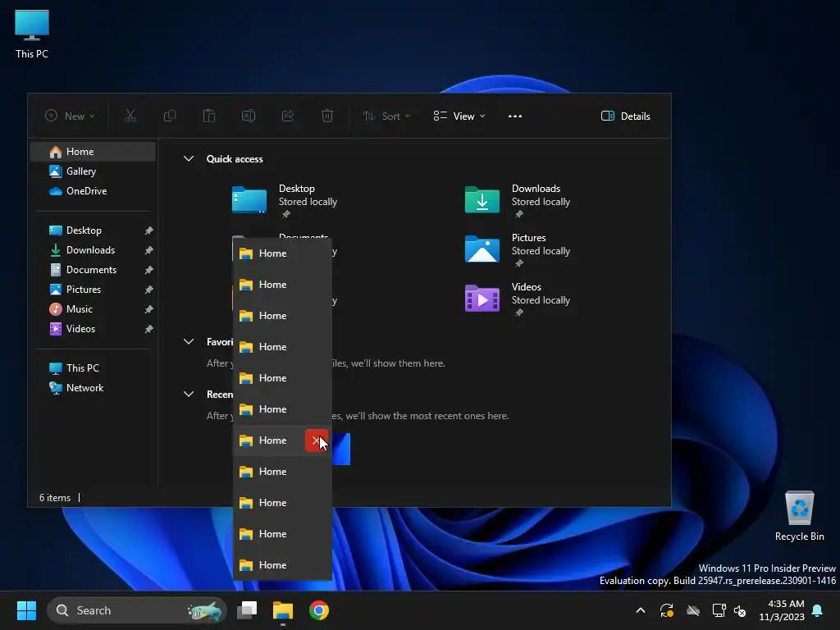Viewport: 840px width, 630px height.
Task: Click the pin icon beside sidebar Videos
Action: click(x=149, y=329)
